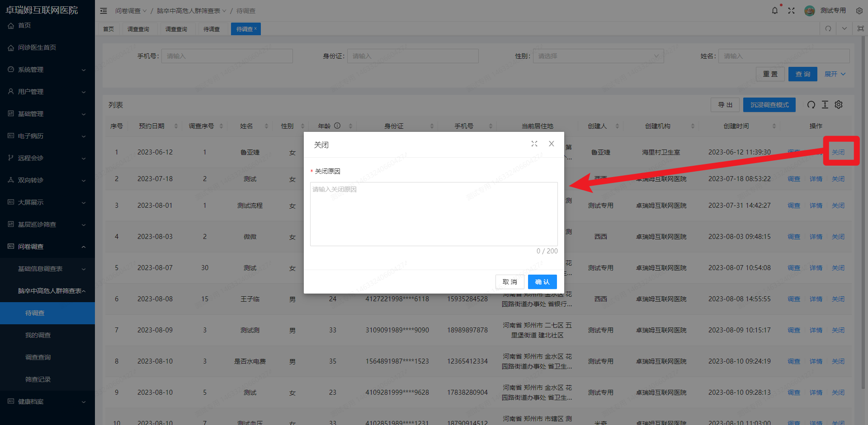Click the notification bell icon
Viewport: 868px width, 425px height.
pyautogui.click(x=775, y=10)
